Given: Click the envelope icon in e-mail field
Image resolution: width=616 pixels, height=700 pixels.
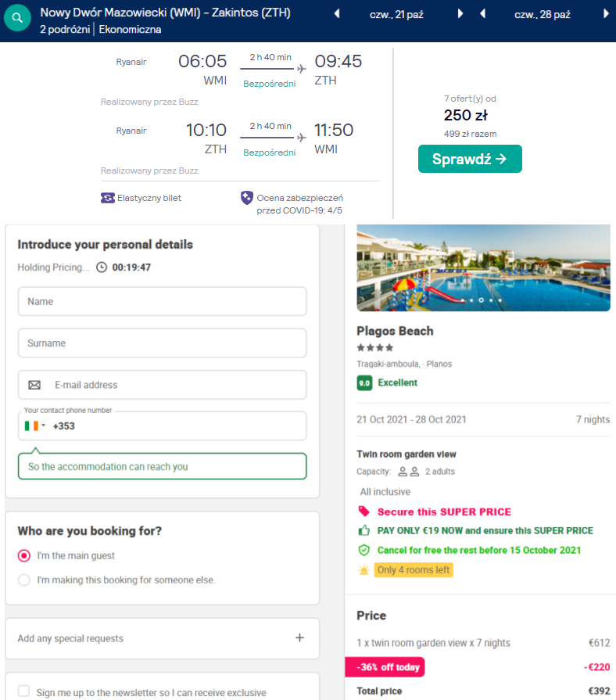Looking at the screenshot, I should 34,385.
